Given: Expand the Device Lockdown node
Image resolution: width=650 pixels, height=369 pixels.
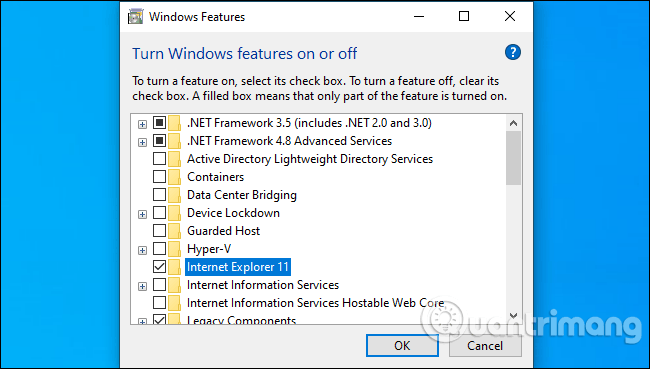Looking at the screenshot, I should click(142, 214).
